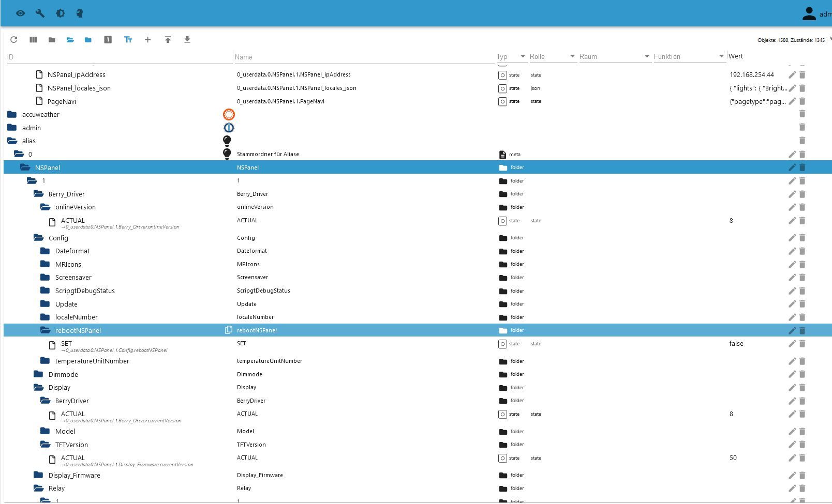Viewport: 832px width, 504px height.
Task: Delete the accuweather folder
Action: (x=803, y=114)
